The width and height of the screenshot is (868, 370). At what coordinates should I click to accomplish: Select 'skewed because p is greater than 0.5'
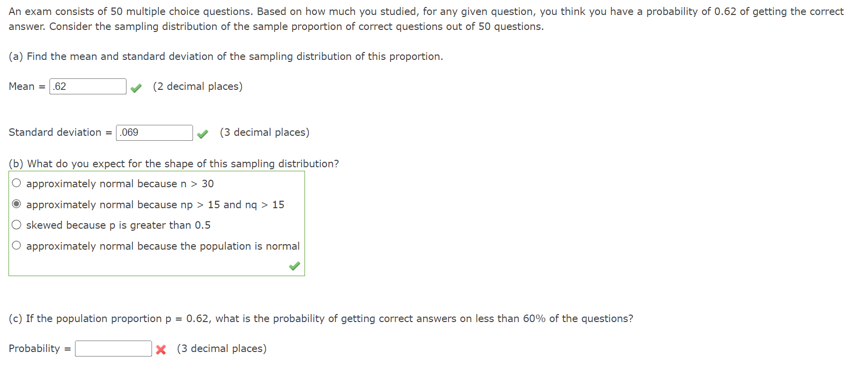16,224
